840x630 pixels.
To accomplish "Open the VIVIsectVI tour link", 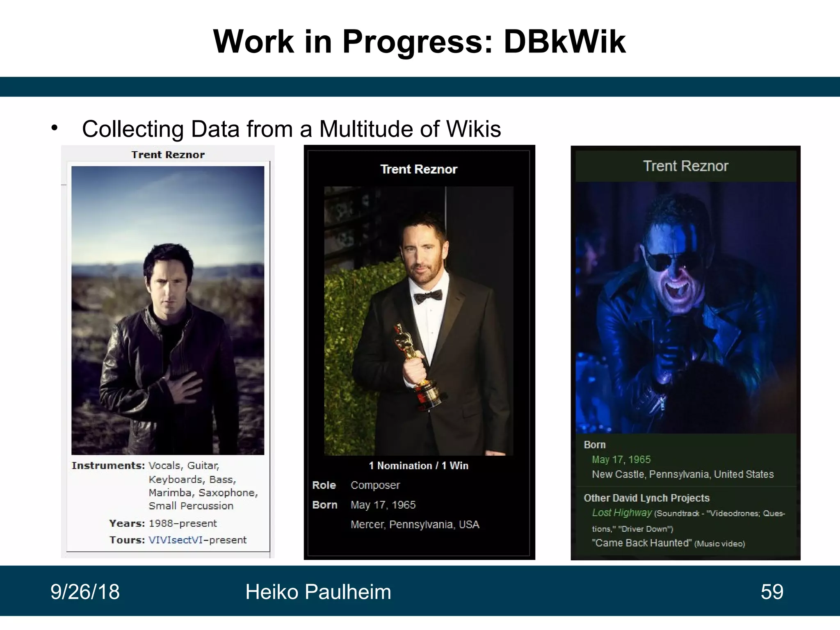I will (x=176, y=540).
